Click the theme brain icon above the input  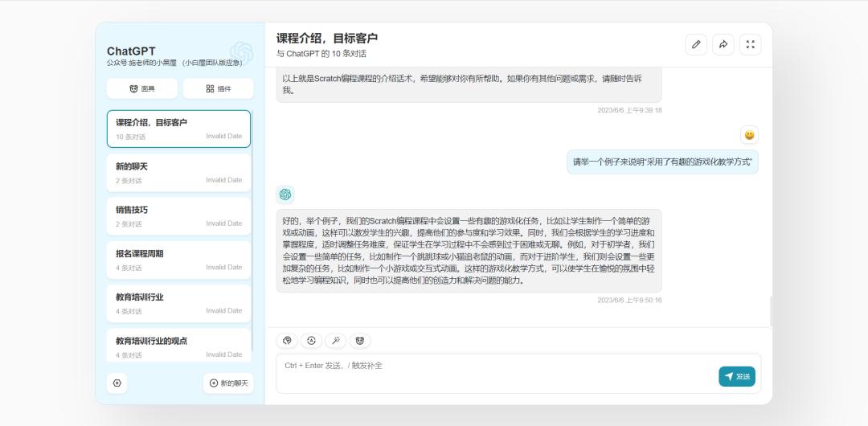(x=287, y=341)
